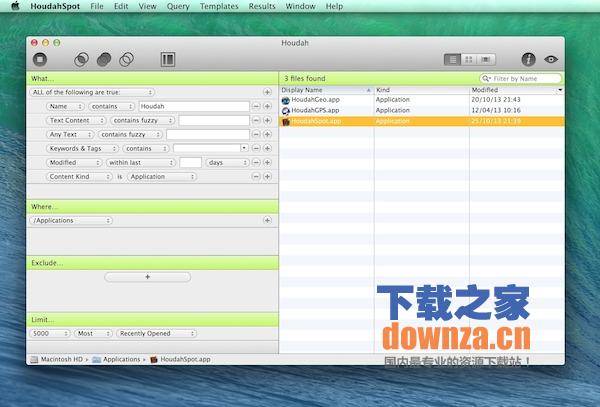The height and width of the screenshot is (407, 600).
Task: Click the Text Content value field
Action: [x=214, y=120]
